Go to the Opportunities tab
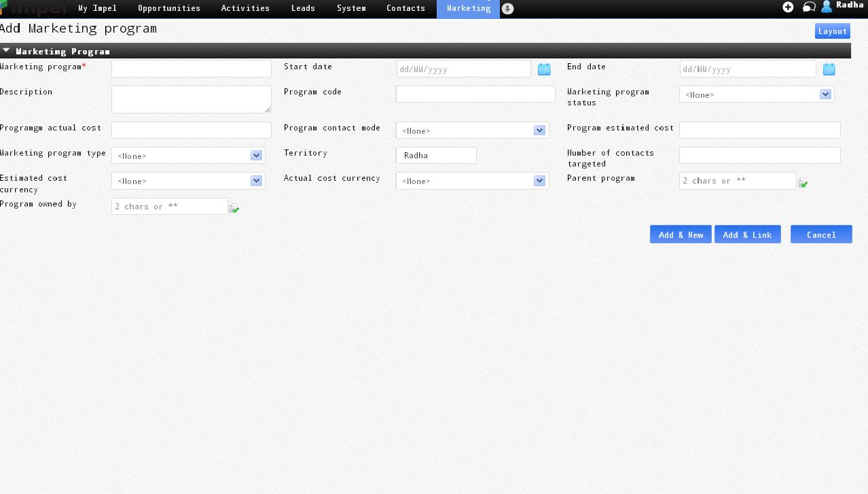Viewport: 868px width, 494px height. [x=169, y=8]
